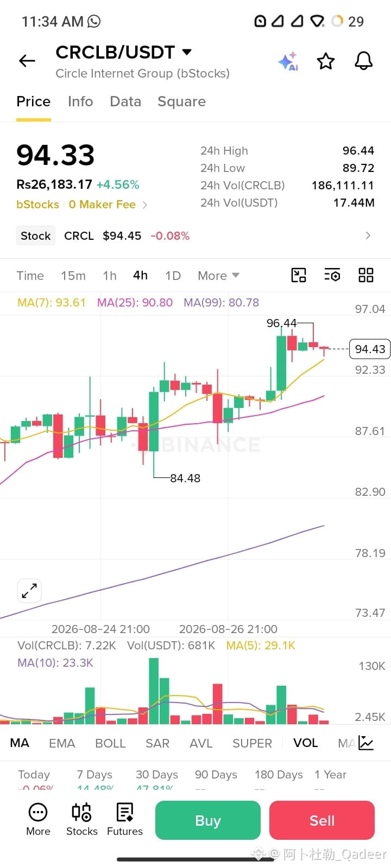
Task: Tap the green Buy button
Action: pyautogui.click(x=208, y=820)
